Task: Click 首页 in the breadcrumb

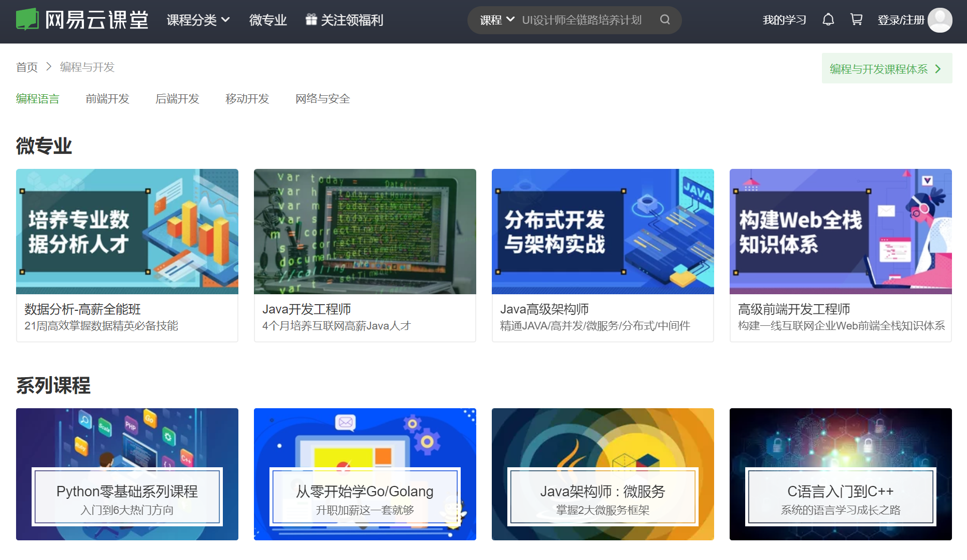Action: point(27,67)
